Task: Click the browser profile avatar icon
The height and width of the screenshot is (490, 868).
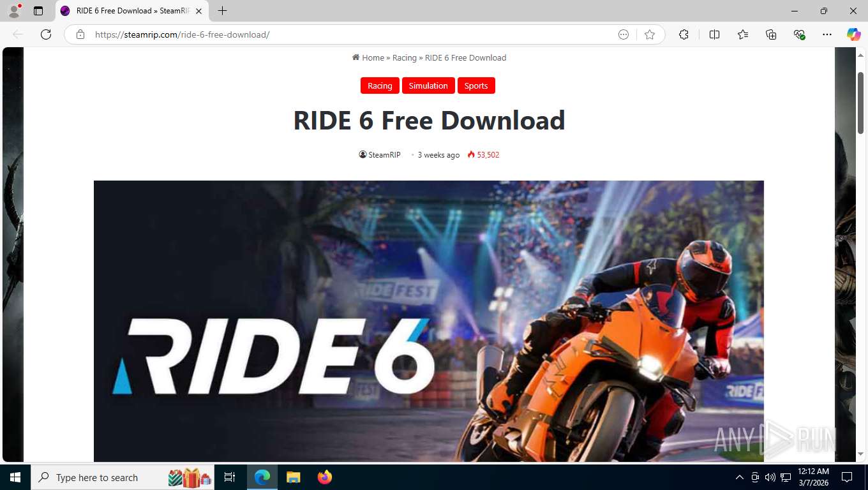Action: (x=14, y=11)
